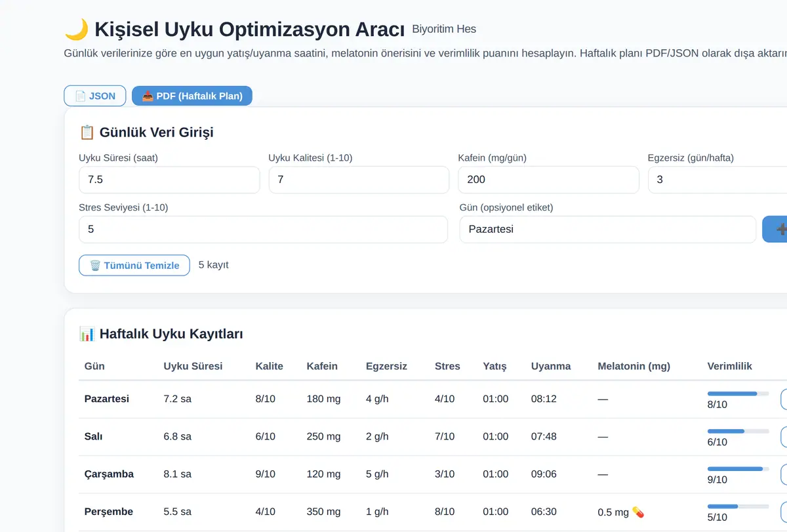This screenshot has height=532, width=787.
Task: Click the Çarşamba efficiency progress bar
Action: 738,468
